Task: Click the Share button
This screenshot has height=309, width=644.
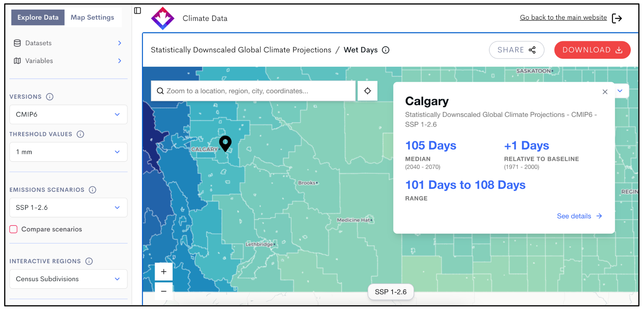Action: point(516,50)
